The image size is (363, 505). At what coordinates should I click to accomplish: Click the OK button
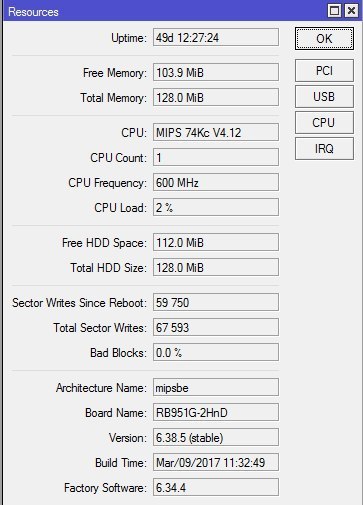[324, 39]
